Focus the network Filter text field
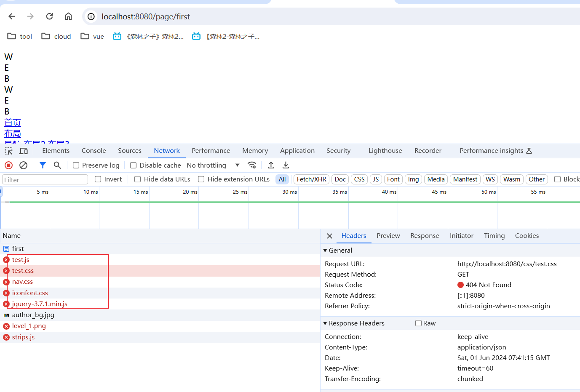The image size is (580, 392). 45,180
